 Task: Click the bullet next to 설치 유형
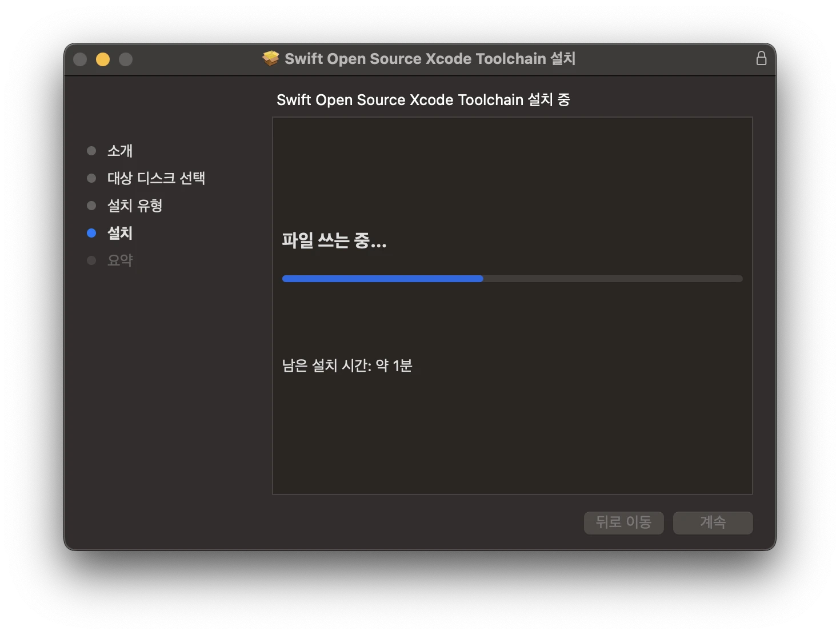pyautogui.click(x=92, y=205)
